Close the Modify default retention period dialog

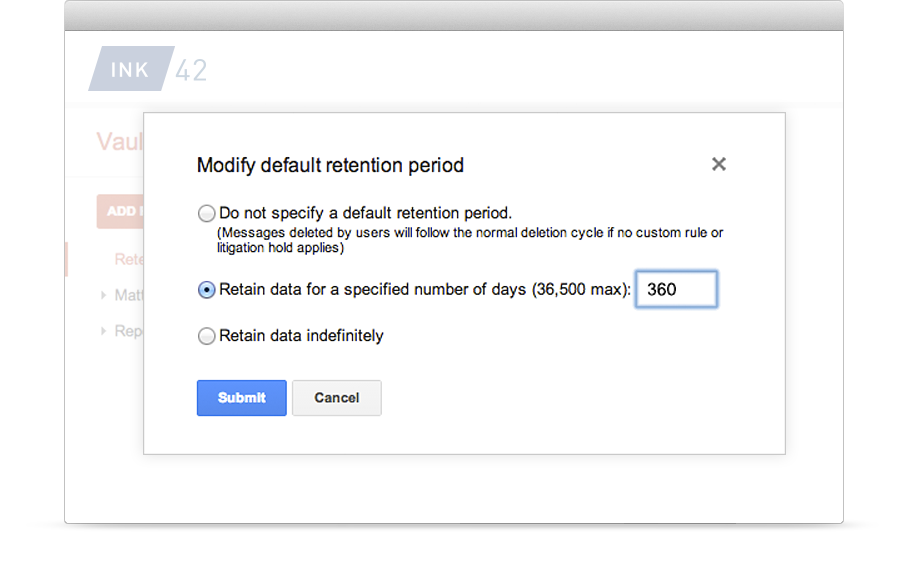(x=718, y=164)
